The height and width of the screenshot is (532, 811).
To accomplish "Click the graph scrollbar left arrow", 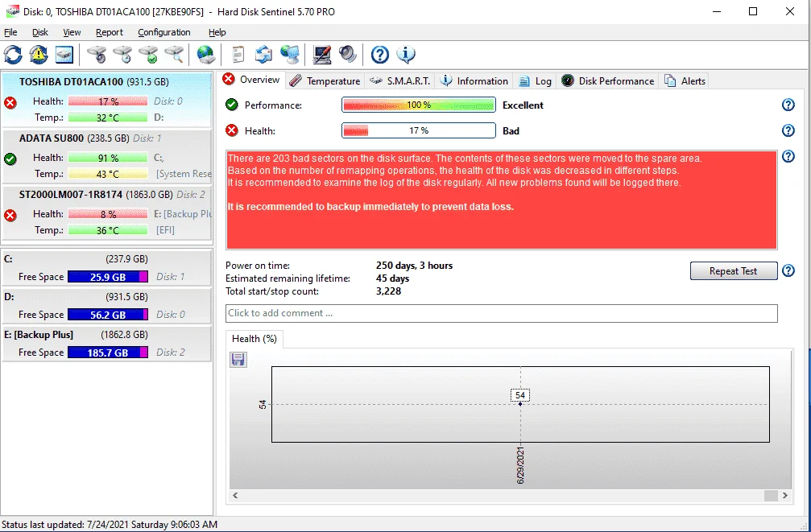I will click(x=235, y=495).
